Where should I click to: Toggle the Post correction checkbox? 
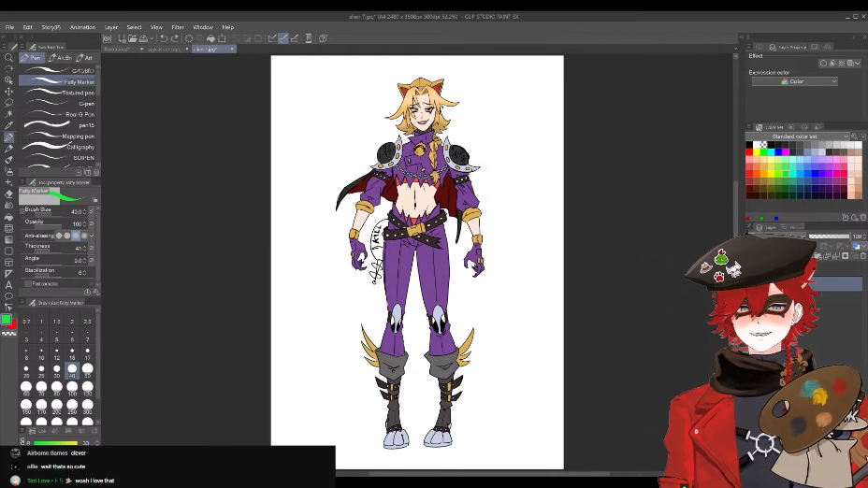[x=28, y=283]
